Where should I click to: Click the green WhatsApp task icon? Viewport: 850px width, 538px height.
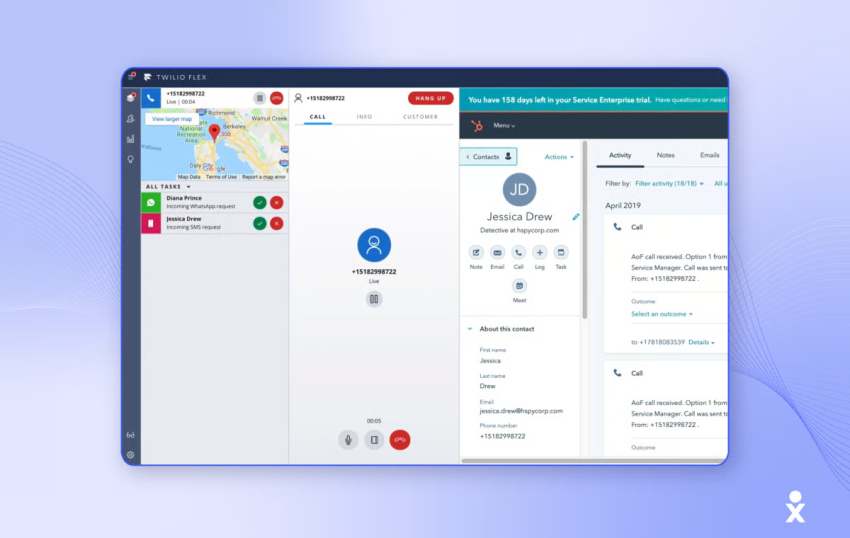151,202
